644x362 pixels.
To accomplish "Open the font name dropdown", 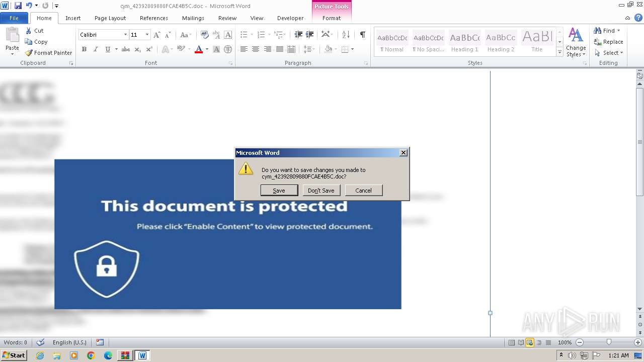I will click(x=125, y=35).
